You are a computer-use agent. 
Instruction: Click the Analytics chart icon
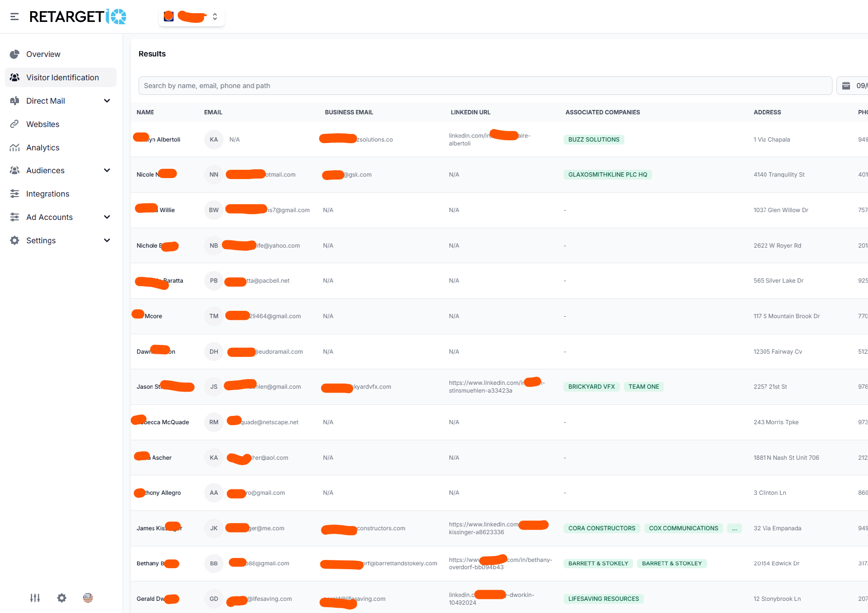[x=15, y=147]
